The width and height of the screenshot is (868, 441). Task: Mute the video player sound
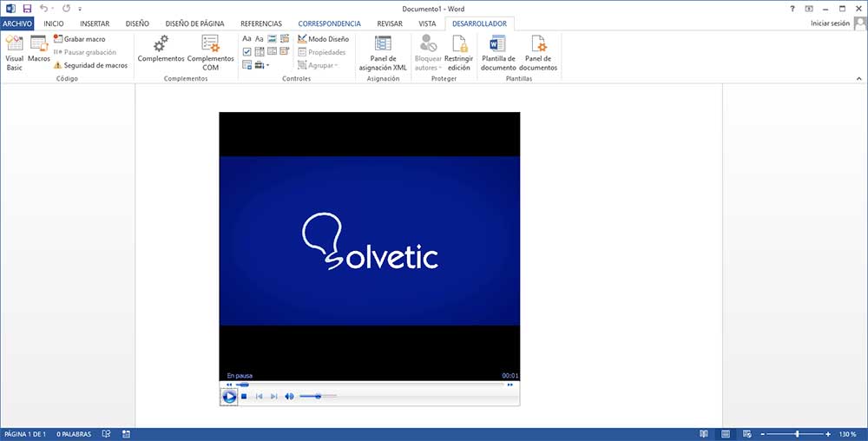[289, 397]
